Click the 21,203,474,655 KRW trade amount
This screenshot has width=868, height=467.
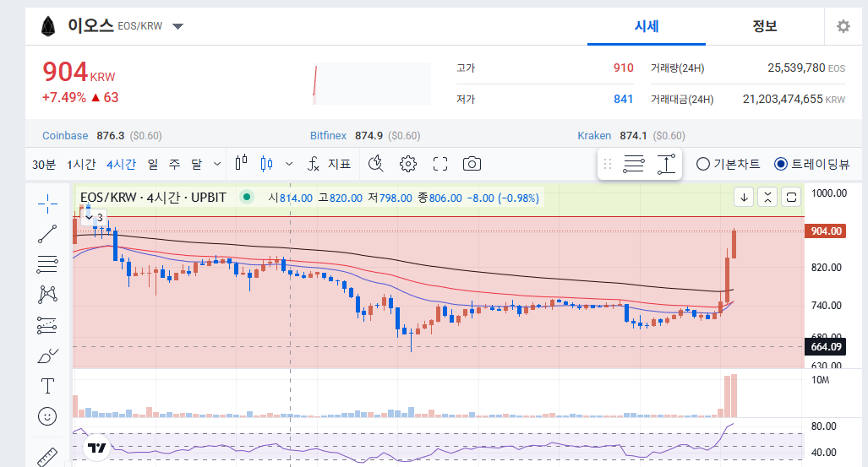794,99
